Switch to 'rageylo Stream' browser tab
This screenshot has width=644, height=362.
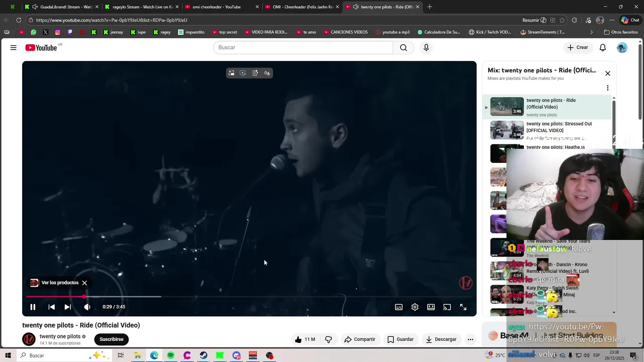(141, 7)
